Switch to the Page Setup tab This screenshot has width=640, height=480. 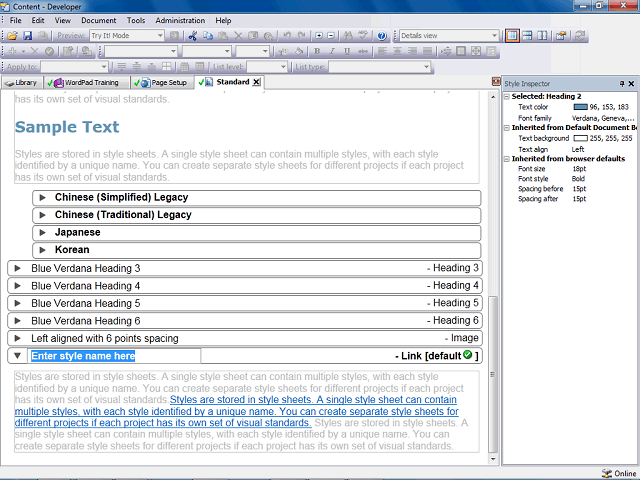pos(163,83)
